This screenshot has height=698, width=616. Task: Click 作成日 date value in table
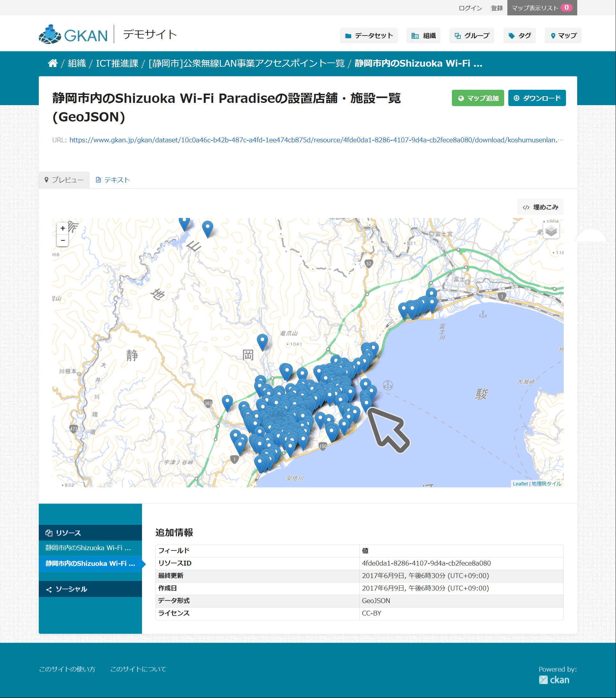click(425, 588)
